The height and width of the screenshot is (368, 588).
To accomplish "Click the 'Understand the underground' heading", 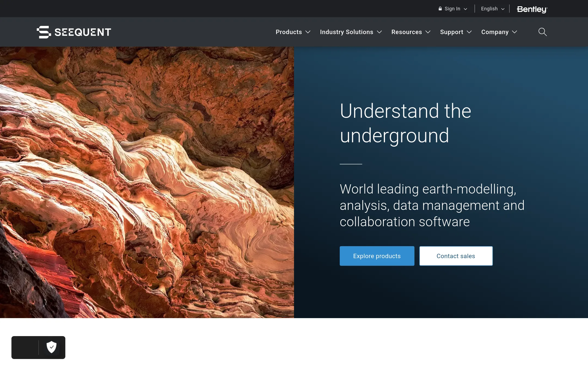I will pos(406,123).
